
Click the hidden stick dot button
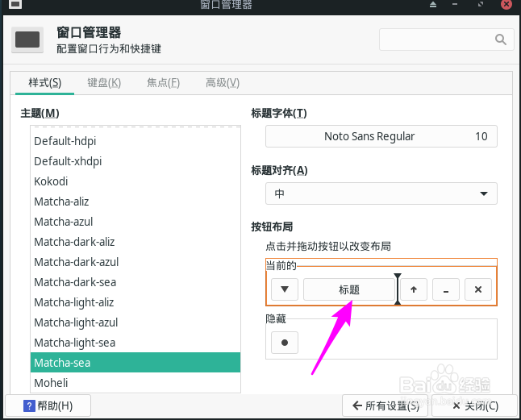tap(285, 343)
